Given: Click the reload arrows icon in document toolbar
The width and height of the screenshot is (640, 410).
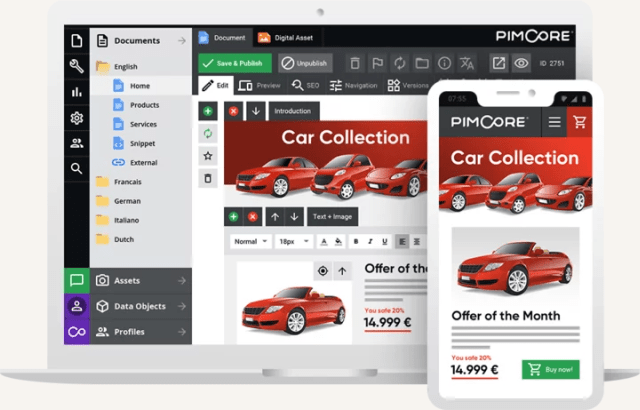Looking at the screenshot, I should (x=400, y=63).
